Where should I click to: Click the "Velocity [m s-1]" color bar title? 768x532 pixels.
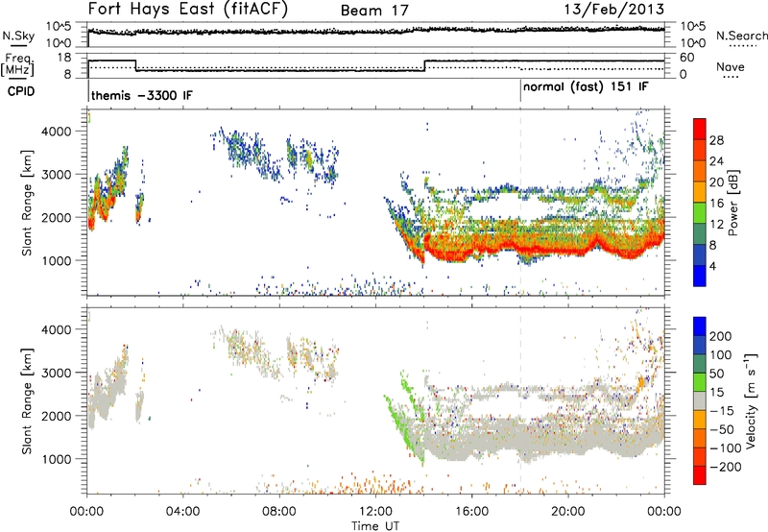[751, 400]
